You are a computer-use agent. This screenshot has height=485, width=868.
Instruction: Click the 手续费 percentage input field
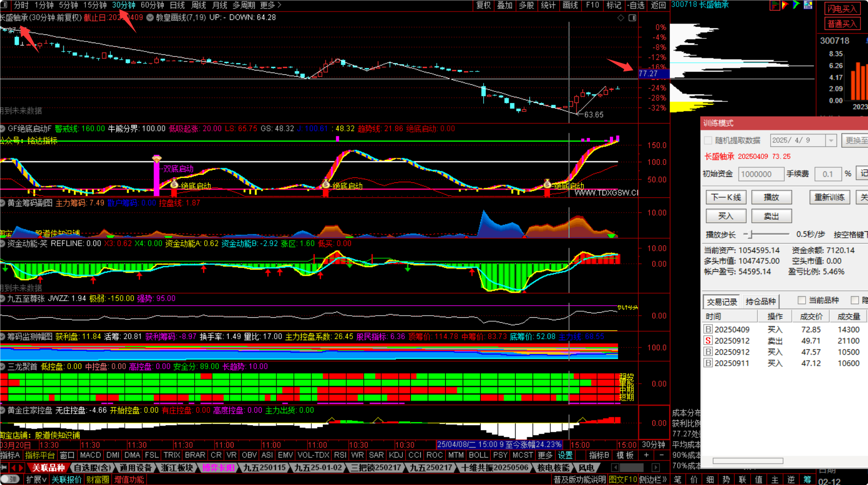point(828,174)
